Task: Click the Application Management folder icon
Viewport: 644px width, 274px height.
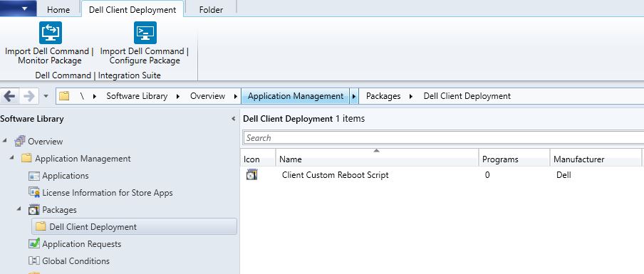Action: [26, 158]
